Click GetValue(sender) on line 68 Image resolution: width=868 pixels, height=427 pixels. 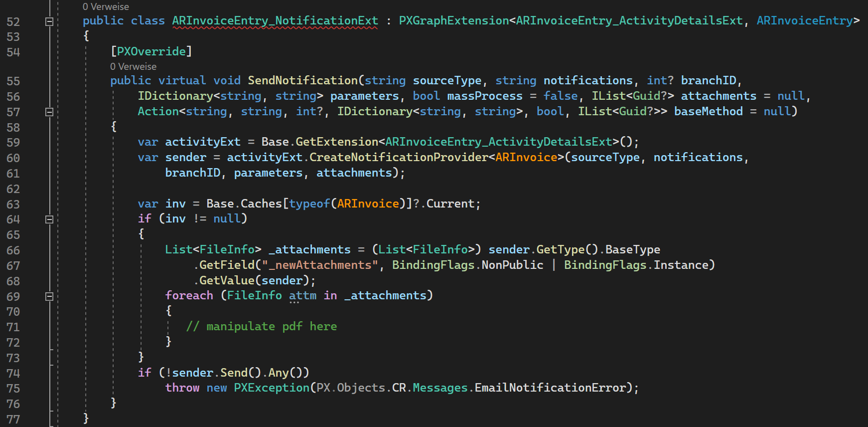coord(254,281)
